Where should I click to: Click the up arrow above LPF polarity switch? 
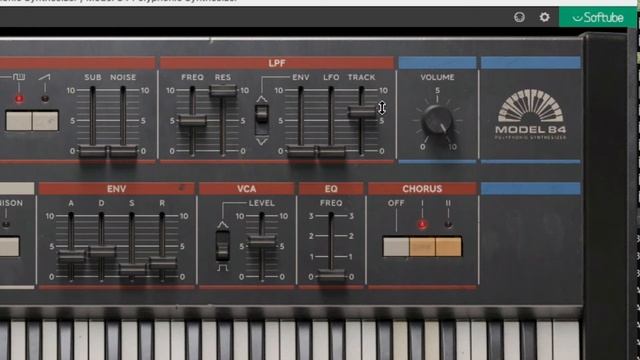[x=262, y=99]
